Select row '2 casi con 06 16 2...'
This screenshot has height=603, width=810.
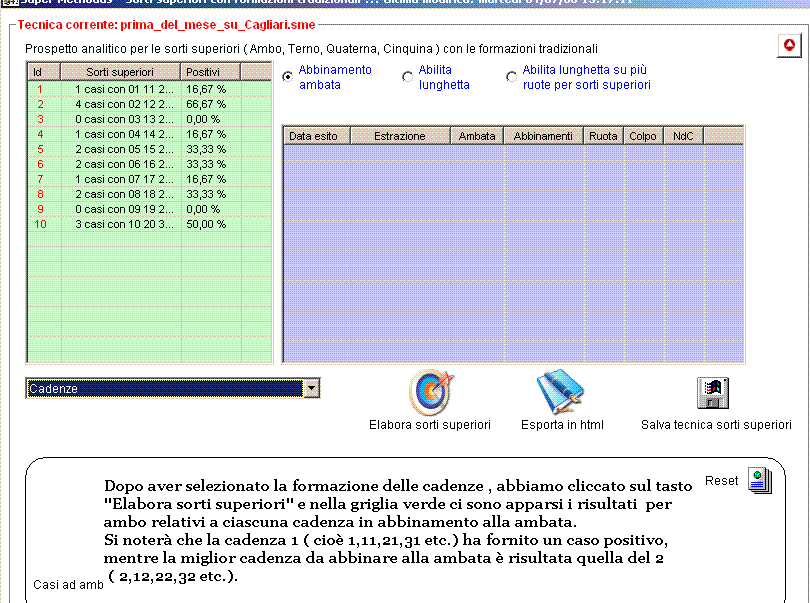tap(149, 164)
